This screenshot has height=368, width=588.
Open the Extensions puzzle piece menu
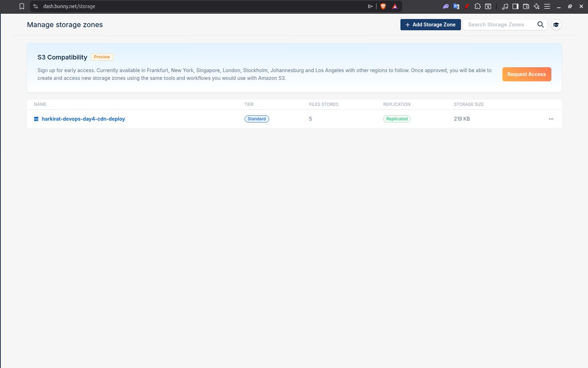(x=478, y=6)
